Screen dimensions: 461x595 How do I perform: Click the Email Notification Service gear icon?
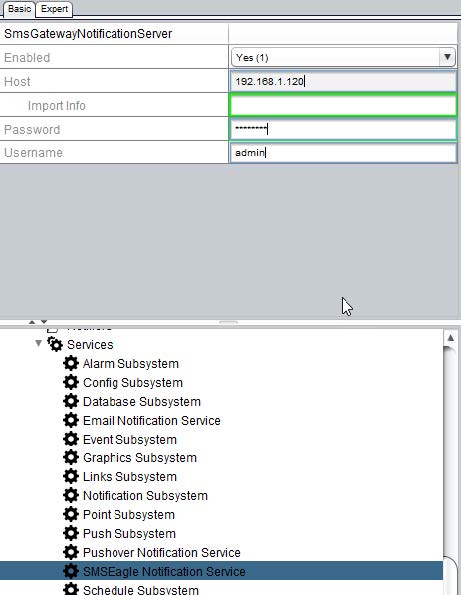tap(71, 420)
